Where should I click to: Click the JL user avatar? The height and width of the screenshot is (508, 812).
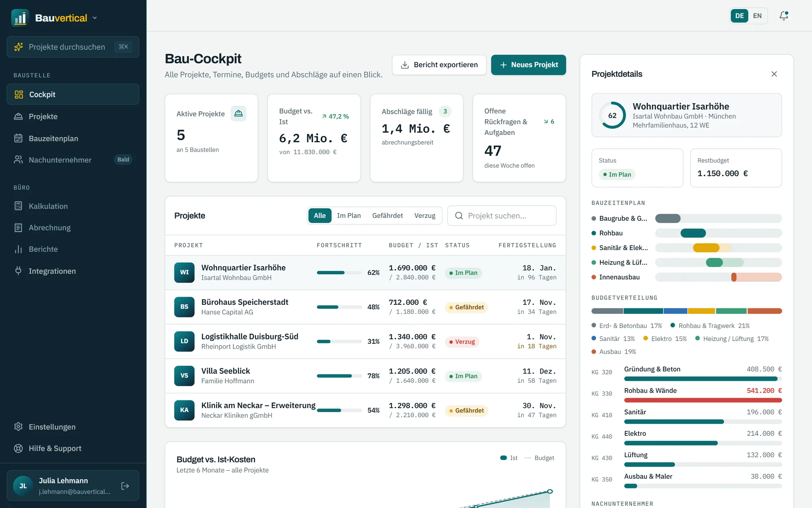point(23,486)
